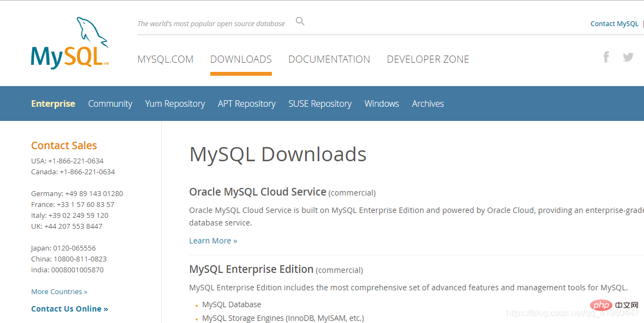Click the MySQL dolphin logo
This screenshot has width=644, height=323.
pos(70,42)
